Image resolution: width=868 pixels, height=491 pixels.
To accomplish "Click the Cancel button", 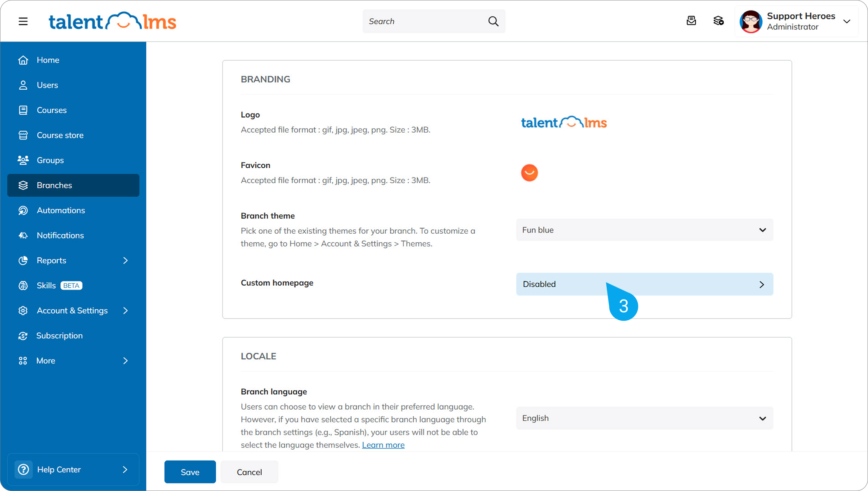I will [x=249, y=472].
